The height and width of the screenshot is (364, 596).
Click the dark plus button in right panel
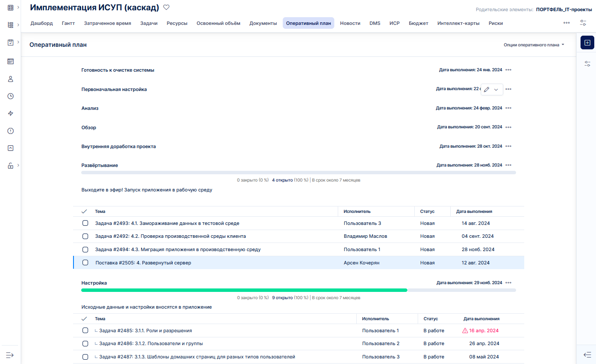point(587,42)
